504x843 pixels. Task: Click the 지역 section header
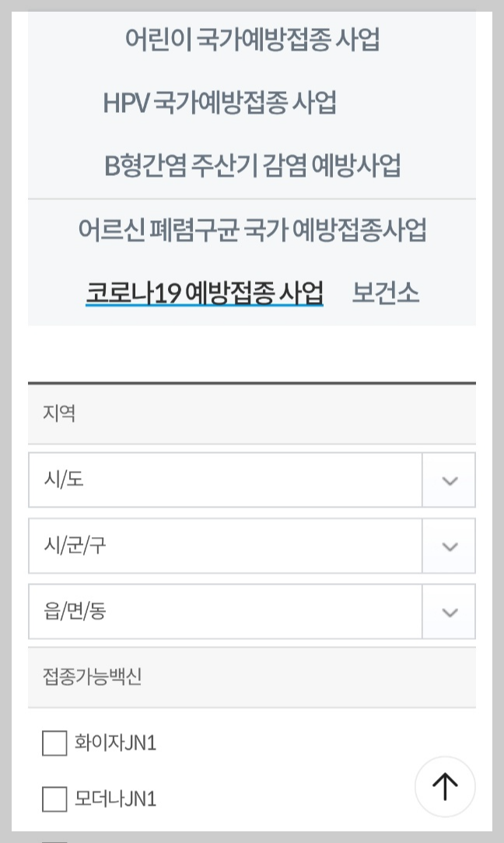tap(56, 414)
